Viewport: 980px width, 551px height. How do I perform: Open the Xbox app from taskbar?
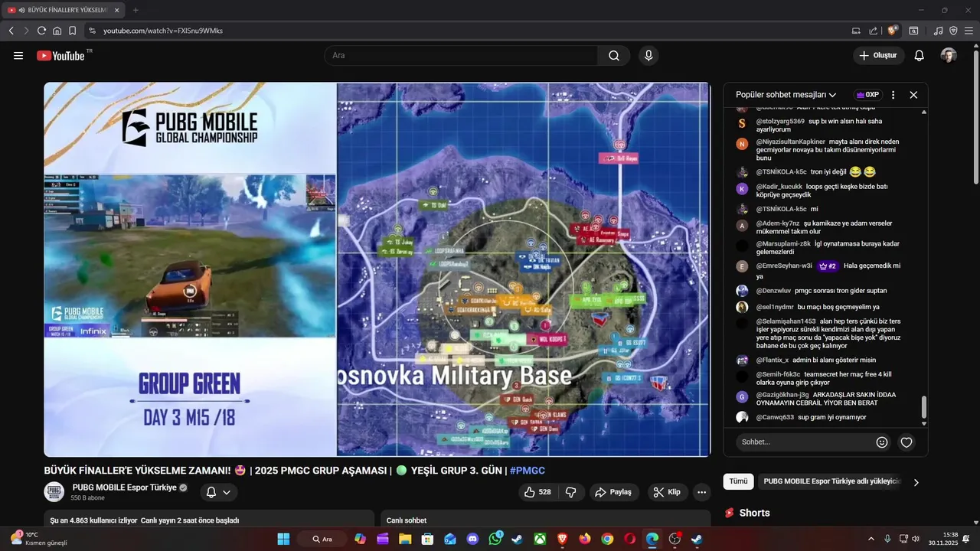(x=540, y=539)
